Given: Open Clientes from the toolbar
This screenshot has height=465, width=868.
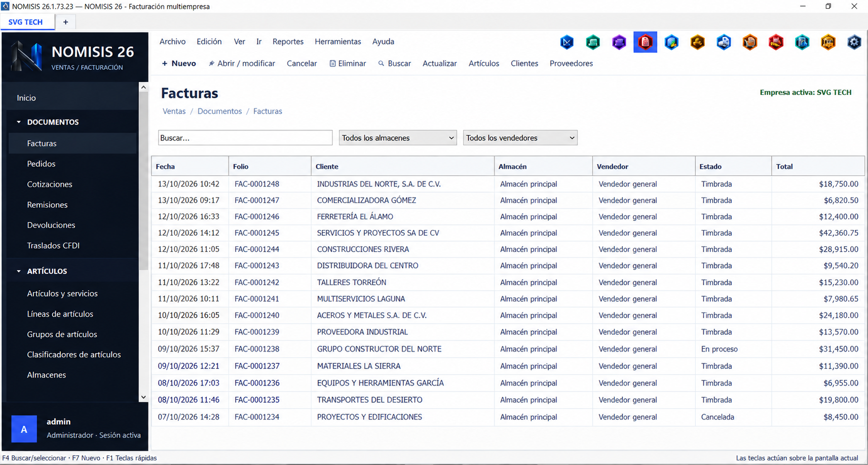Looking at the screenshot, I should [x=524, y=63].
